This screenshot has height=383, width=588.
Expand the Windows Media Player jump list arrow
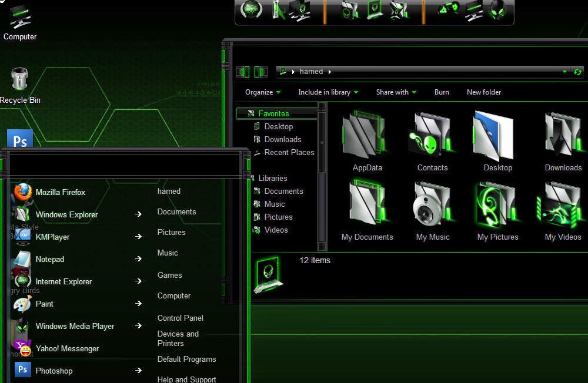[138, 325]
